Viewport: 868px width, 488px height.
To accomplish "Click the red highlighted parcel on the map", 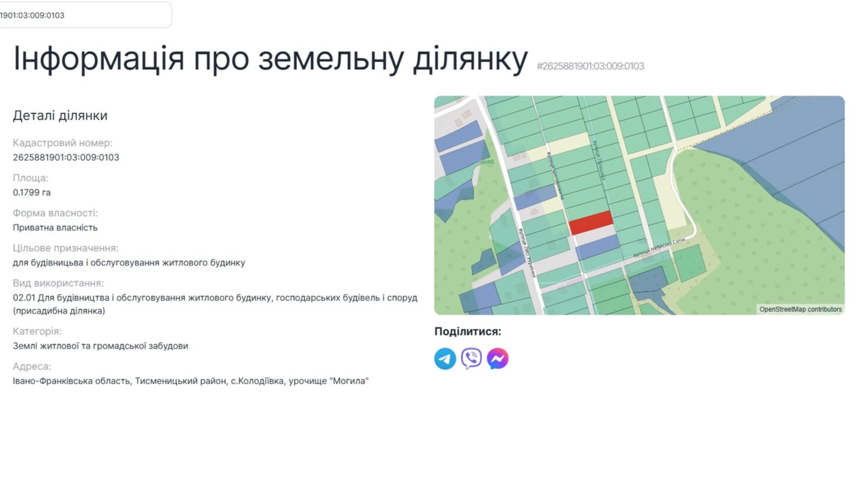I will click(591, 222).
